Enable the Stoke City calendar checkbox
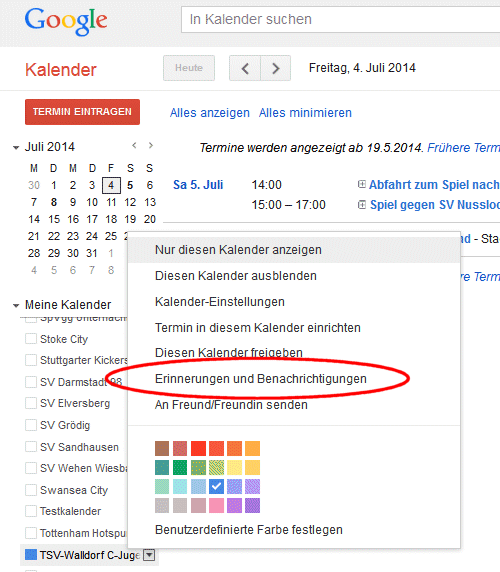Screen dimensions: 500x572 click(31, 339)
